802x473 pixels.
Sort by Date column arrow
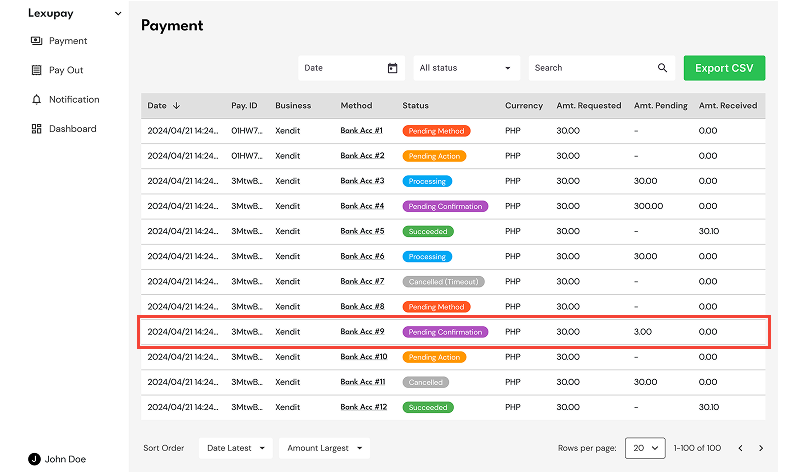pyautogui.click(x=177, y=105)
